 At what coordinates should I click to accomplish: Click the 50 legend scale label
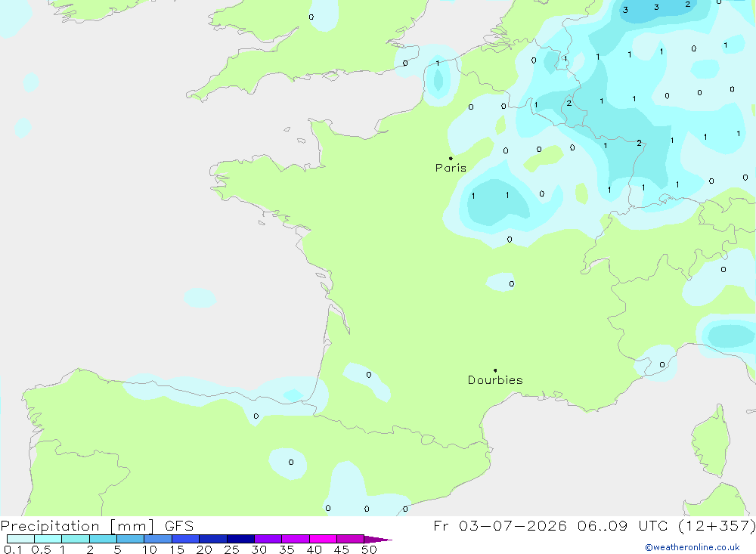(x=370, y=549)
